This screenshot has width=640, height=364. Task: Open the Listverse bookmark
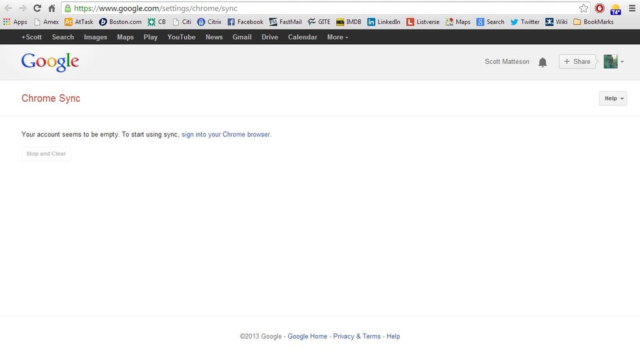423,22
